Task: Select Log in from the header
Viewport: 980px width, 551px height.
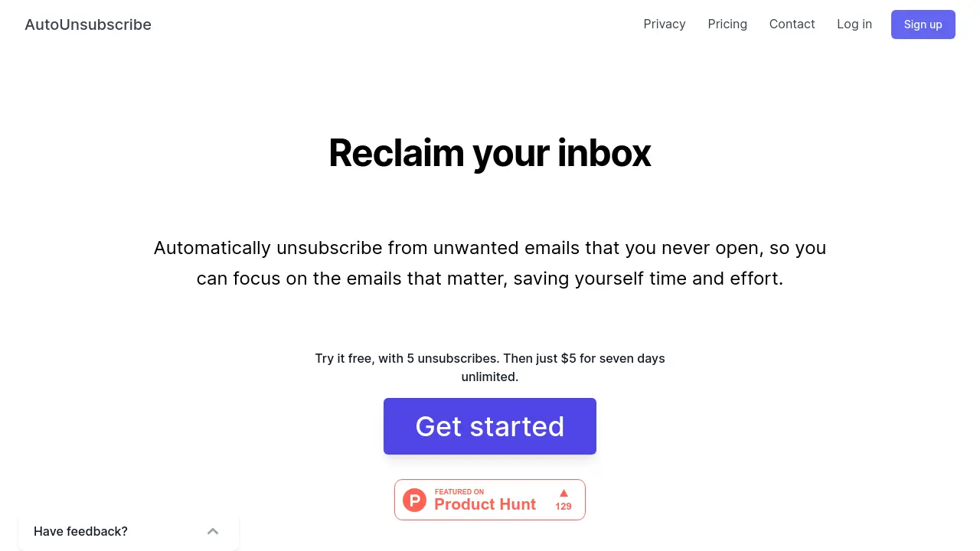Action: [854, 24]
